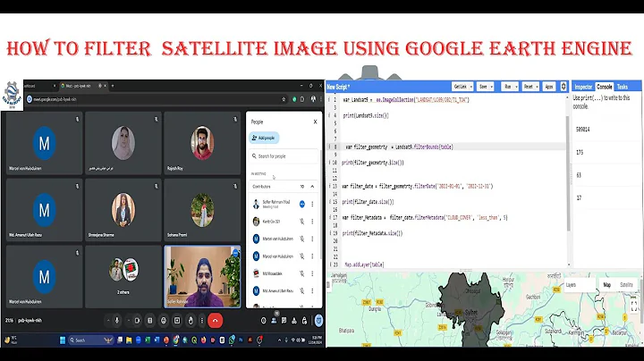The width and height of the screenshot is (644, 361).
Task: Open the Get Link dropdown arrow
Action: coord(471,87)
